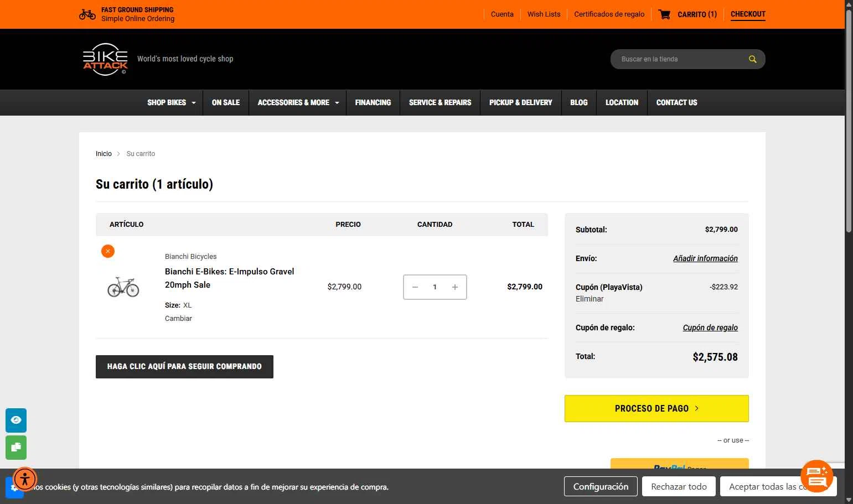Click the Su carrito breadcrumb text

pos(141,154)
